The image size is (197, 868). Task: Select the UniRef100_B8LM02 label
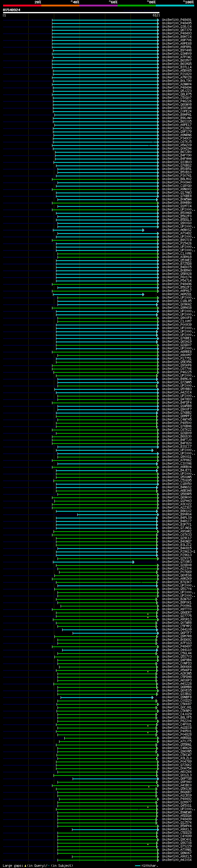click(176, 179)
